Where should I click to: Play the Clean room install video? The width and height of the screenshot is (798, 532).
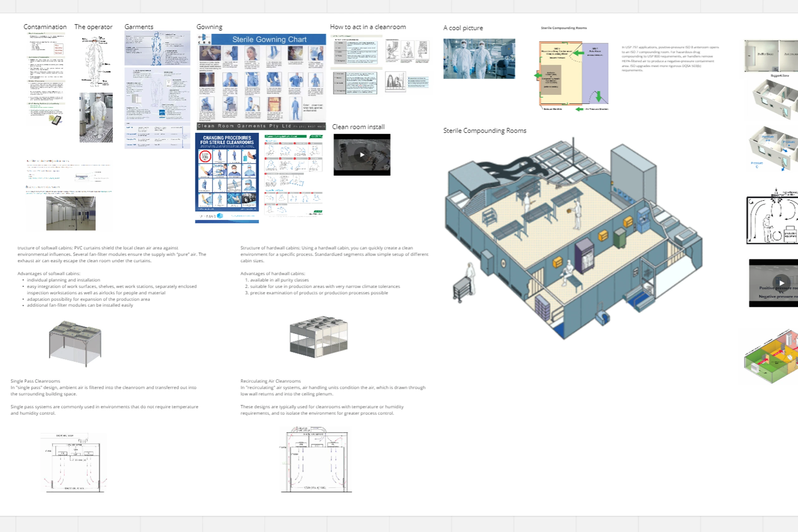pyautogui.click(x=362, y=155)
